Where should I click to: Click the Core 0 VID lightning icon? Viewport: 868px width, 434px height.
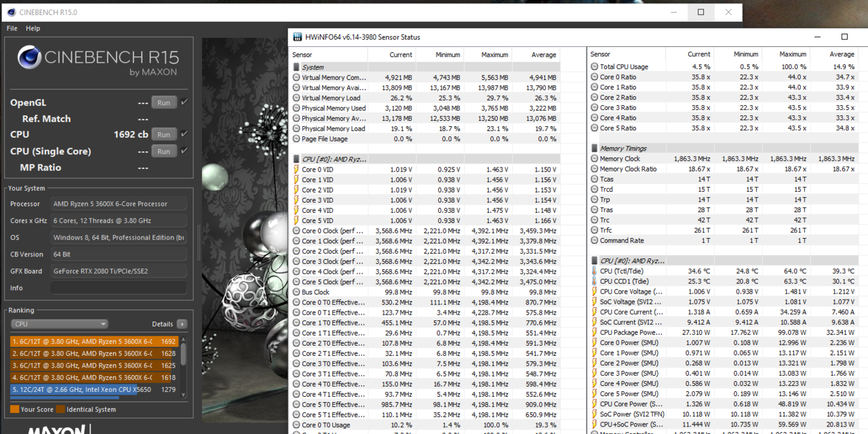pos(296,170)
